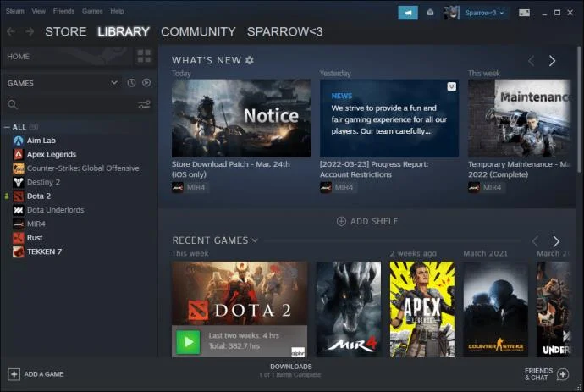Open the View menu
584x392 pixels.
tap(38, 11)
